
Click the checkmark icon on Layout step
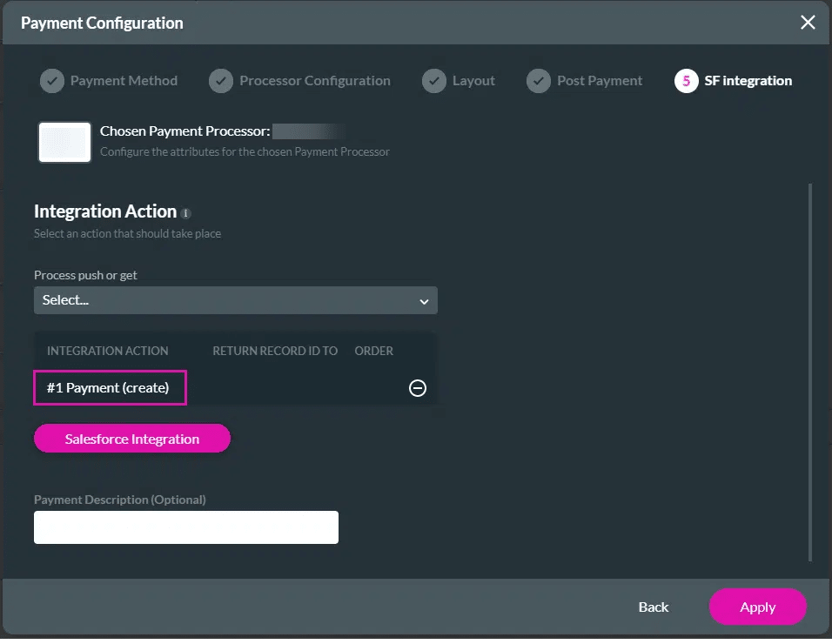pos(434,80)
